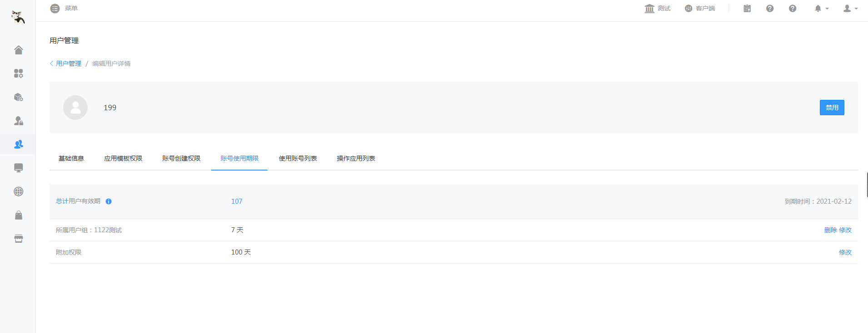
Task: Click the 测试 label in header
Action: (x=664, y=9)
